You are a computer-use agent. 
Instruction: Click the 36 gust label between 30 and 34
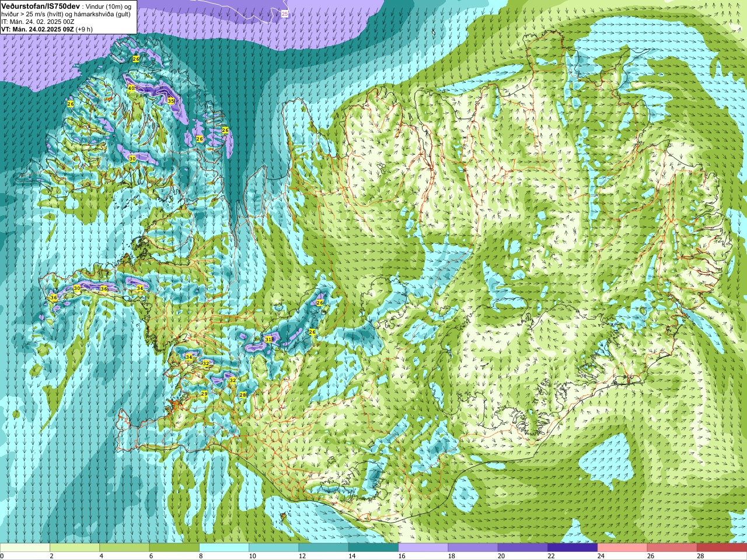[104, 289]
